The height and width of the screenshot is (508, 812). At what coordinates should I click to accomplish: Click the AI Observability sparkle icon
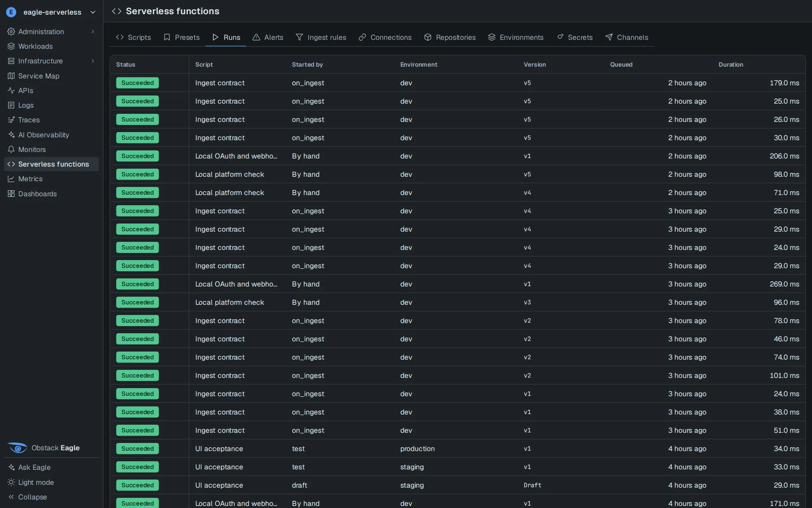11,135
